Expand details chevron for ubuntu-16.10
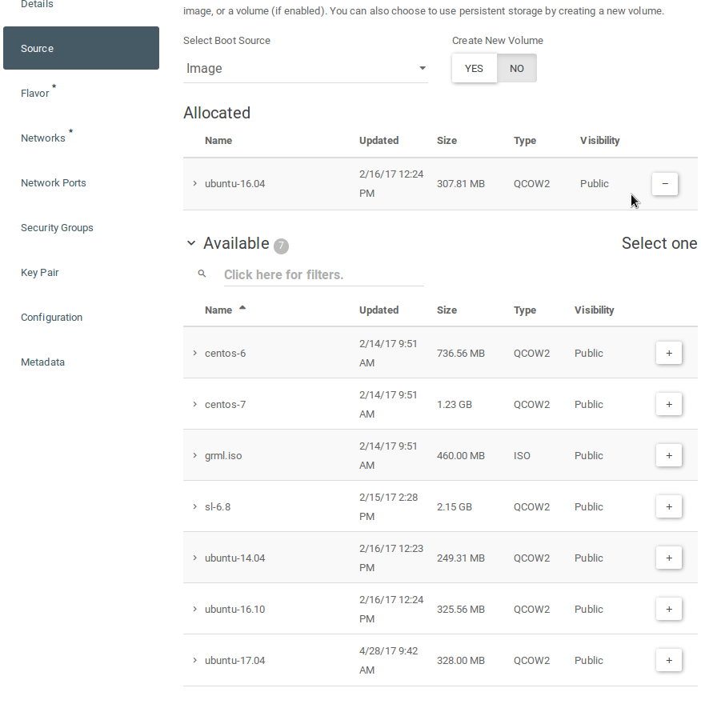 click(194, 609)
